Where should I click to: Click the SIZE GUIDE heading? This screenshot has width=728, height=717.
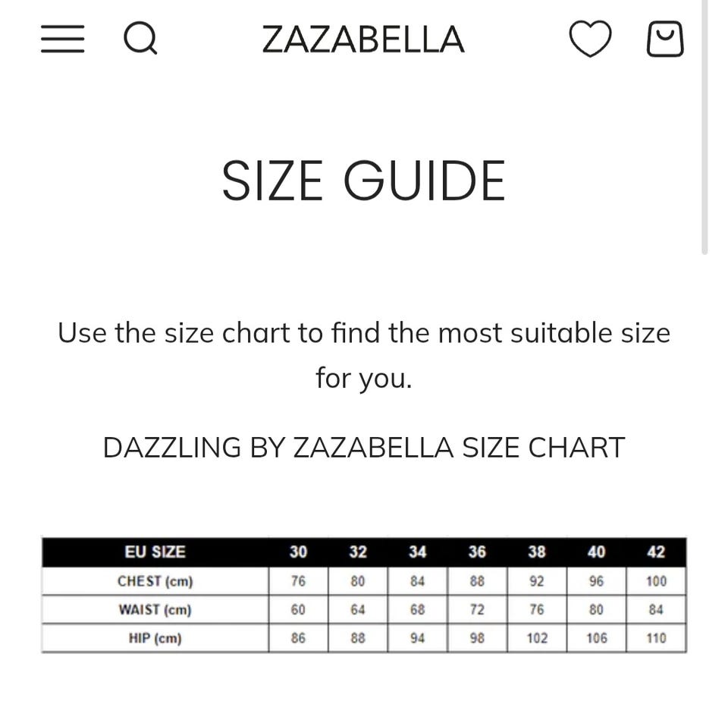tap(363, 181)
